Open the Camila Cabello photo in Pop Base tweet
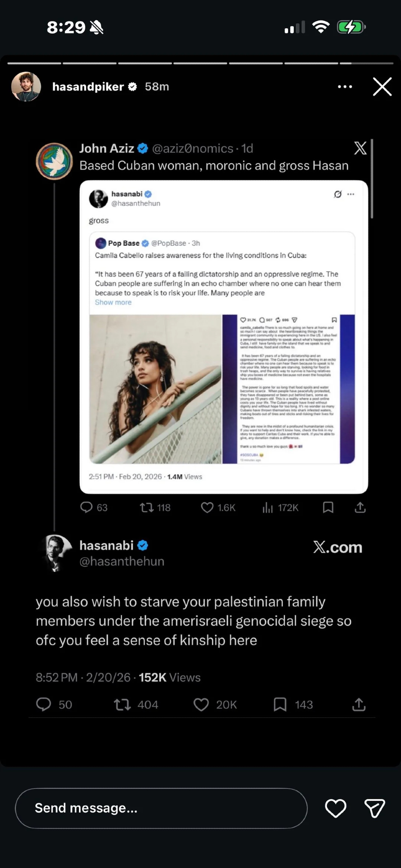401x868 pixels. (x=156, y=389)
